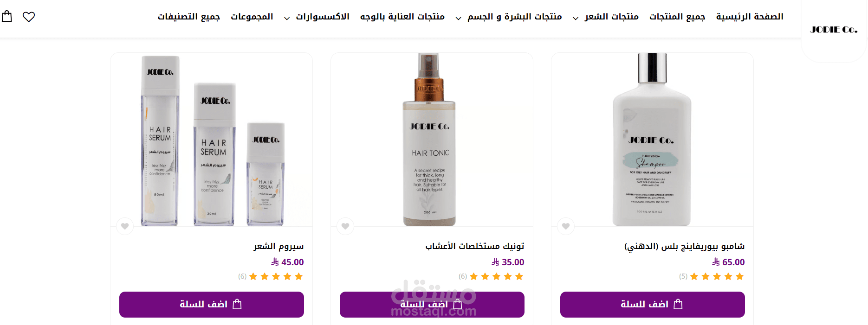Open منتجات العناية بالوجه menu item
The width and height of the screenshot is (868, 325).
(x=402, y=17)
